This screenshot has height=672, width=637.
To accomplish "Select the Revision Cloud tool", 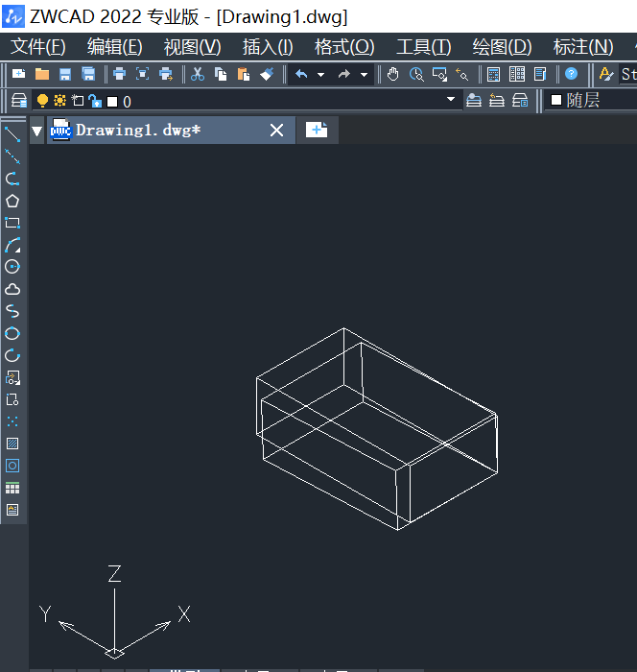I will [x=12, y=289].
